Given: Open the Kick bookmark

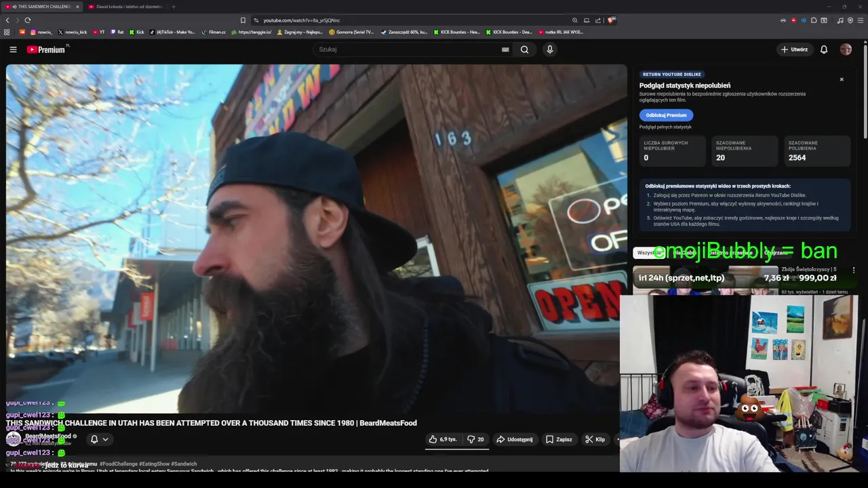Looking at the screenshot, I should point(136,32).
